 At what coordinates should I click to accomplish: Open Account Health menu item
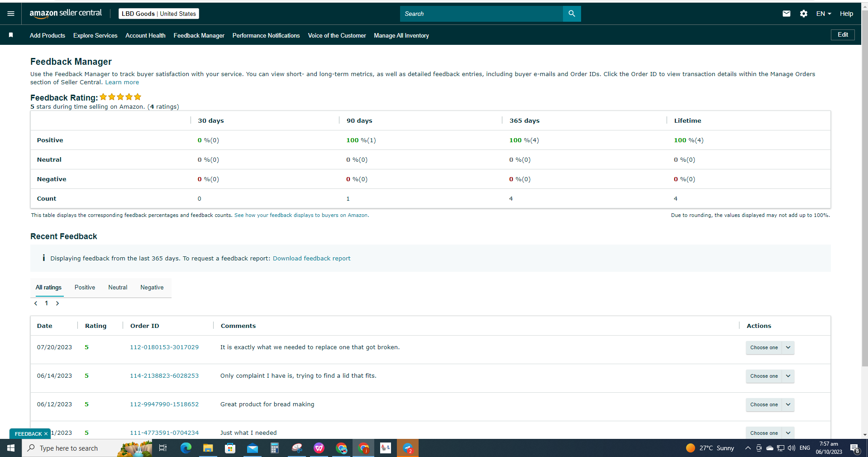145,35
